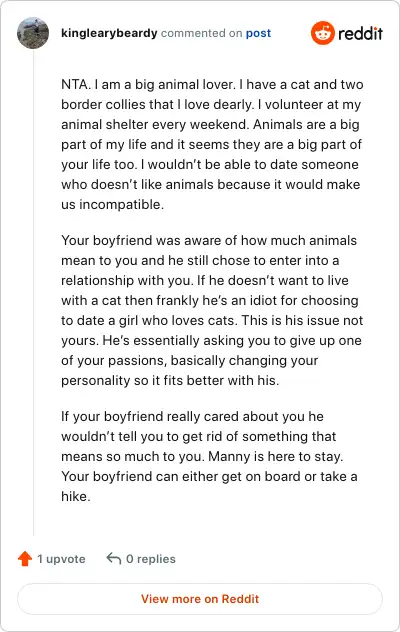Click the "commented on" gray text
Screen dimensions: 400x632
coord(202,33)
